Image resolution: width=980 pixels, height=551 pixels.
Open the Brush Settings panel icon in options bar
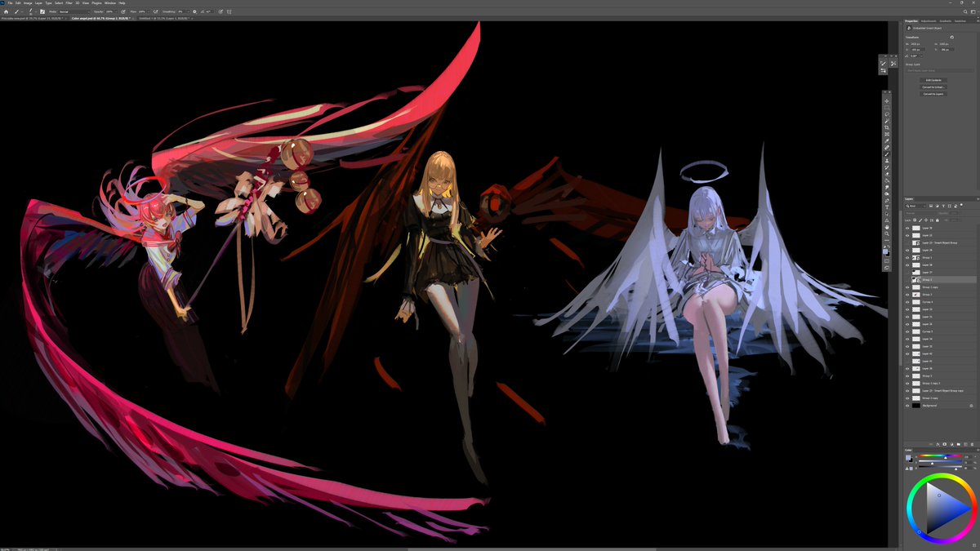click(x=42, y=11)
